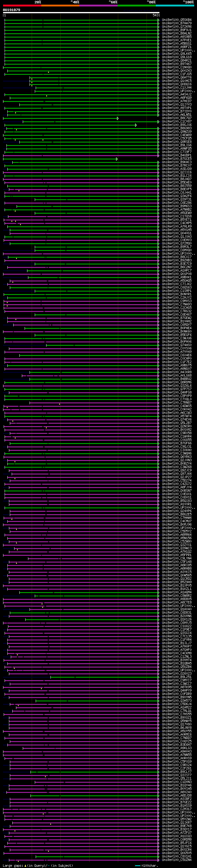Screen dimensions: 197x868
Task: Select the UniRef100_B9KAC3 label
Action: click(x=176, y=162)
